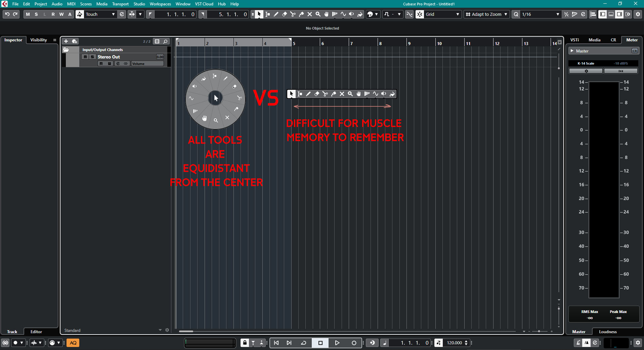The width and height of the screenshot is (644, 350).
Task: Select the Glue tool in the top toolbar
Action: pos(301,14)
